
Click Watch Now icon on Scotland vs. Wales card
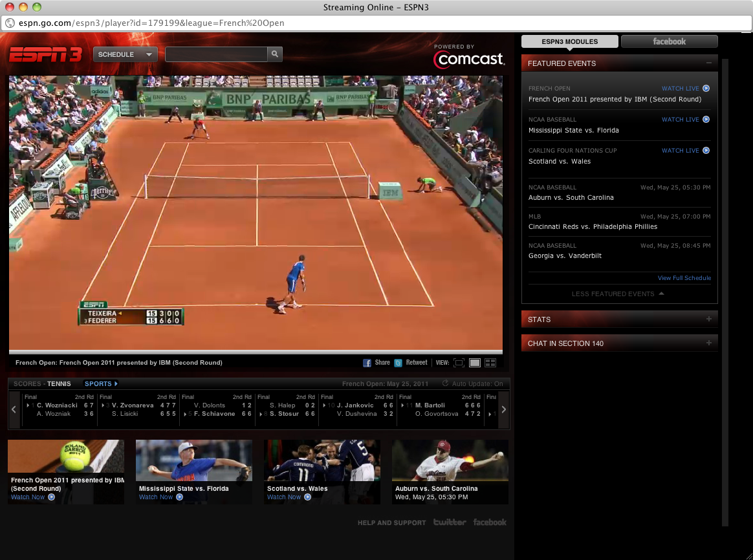click(x=308, y=497)
